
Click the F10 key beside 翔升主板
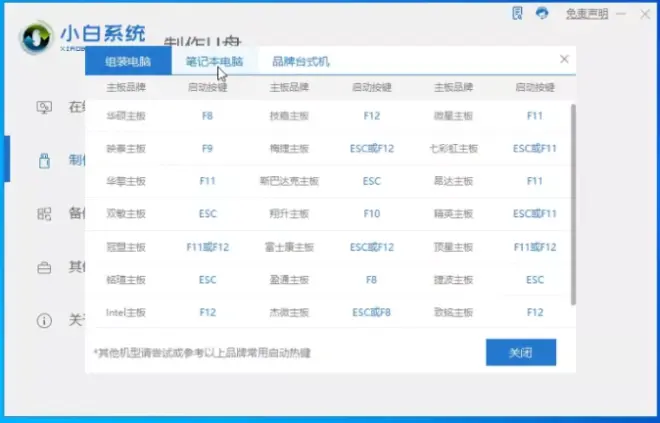[x=372, y=214]
